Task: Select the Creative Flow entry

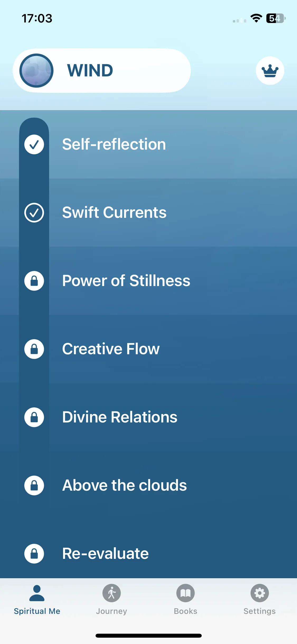Action: 148,349
